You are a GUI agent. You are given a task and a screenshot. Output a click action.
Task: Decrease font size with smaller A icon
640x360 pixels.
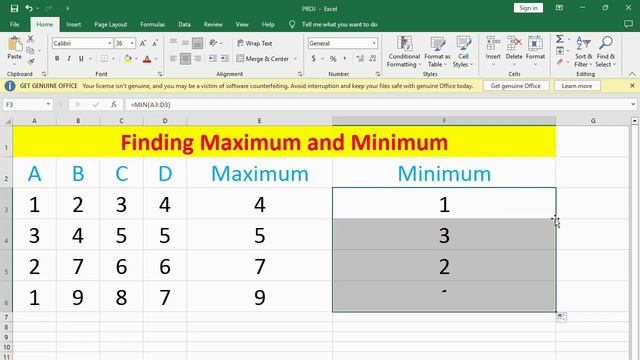coord(155,43)
